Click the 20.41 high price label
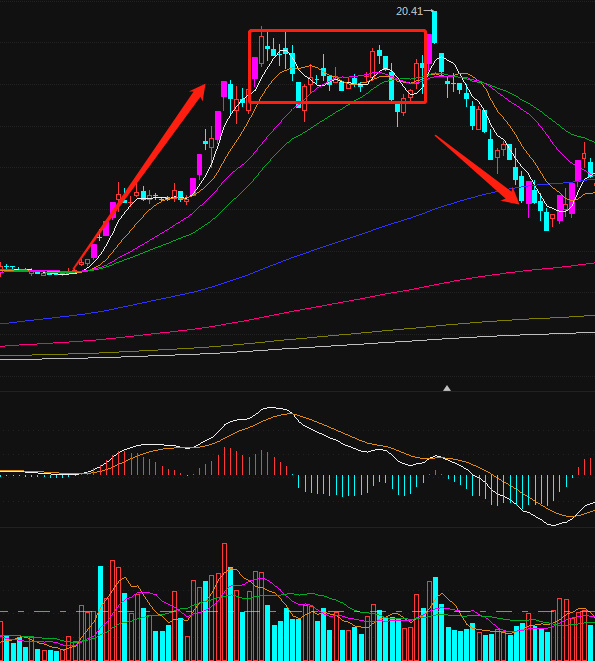The image size is (595, 661). pyautogui.click(x=409, y=11)
